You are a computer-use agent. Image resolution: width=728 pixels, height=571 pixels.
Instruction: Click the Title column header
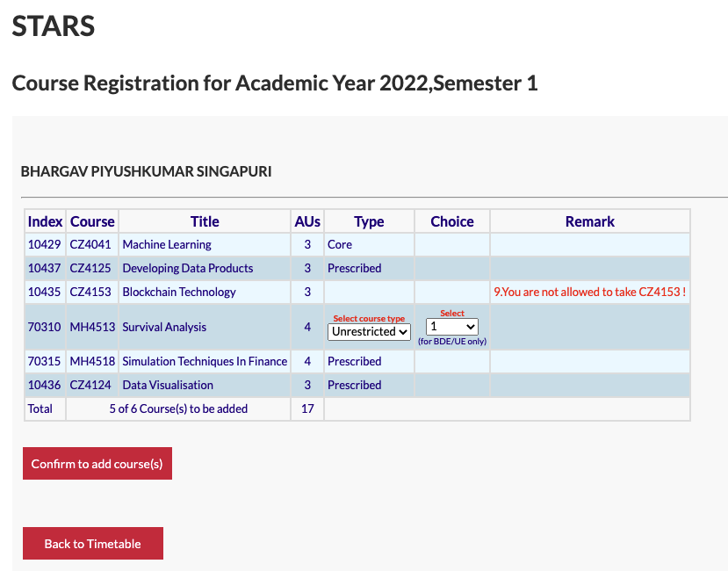[205, 221]
